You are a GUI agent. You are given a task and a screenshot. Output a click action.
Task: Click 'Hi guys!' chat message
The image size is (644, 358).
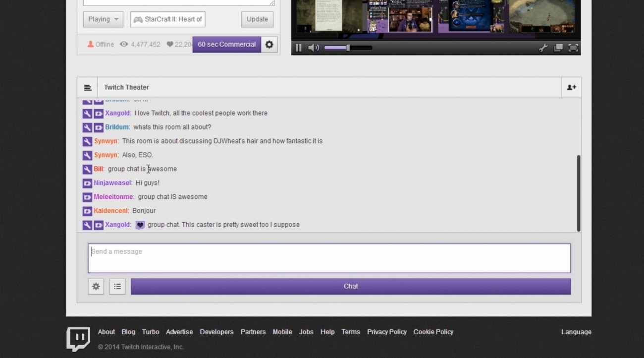click(x=147, y=183)
